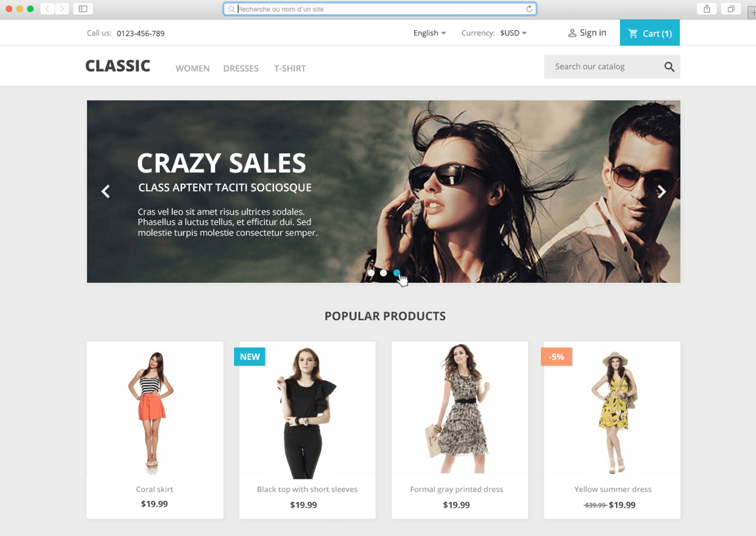
Task: Open the Coral skirt product link
Action: (x=154, y=489)
